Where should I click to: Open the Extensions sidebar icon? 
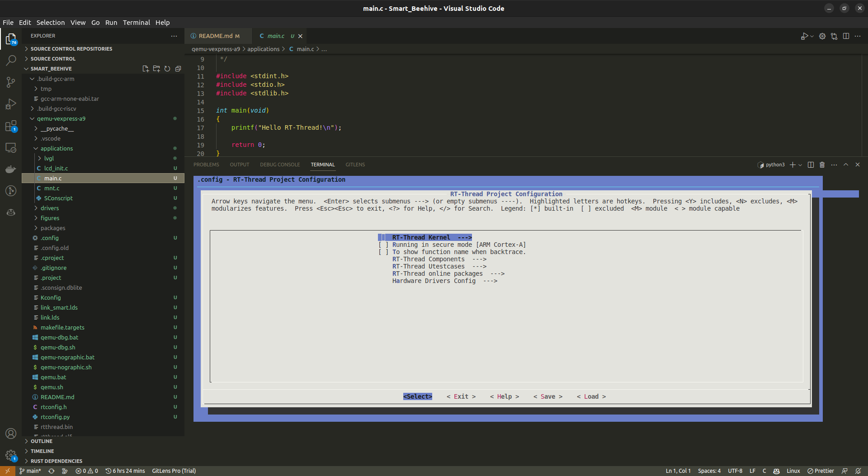(x=11, y=125)
